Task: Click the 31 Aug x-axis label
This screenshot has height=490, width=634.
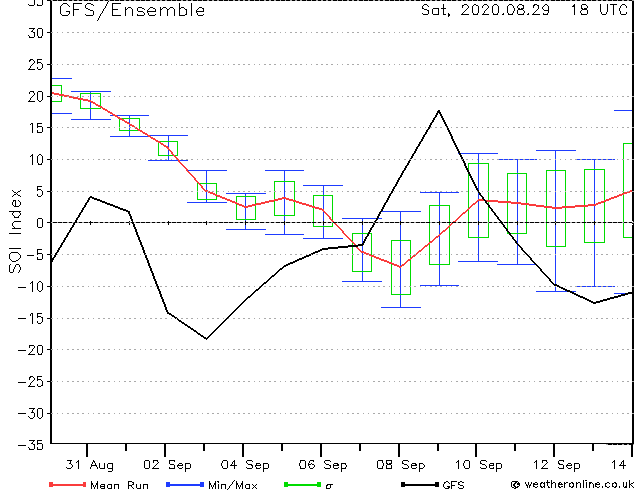Action: tap(89, 465)
